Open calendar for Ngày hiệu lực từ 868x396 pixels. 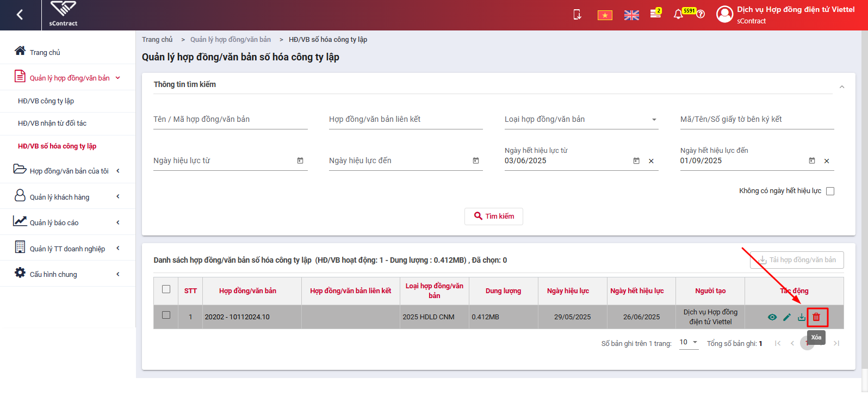coord(300,160)
